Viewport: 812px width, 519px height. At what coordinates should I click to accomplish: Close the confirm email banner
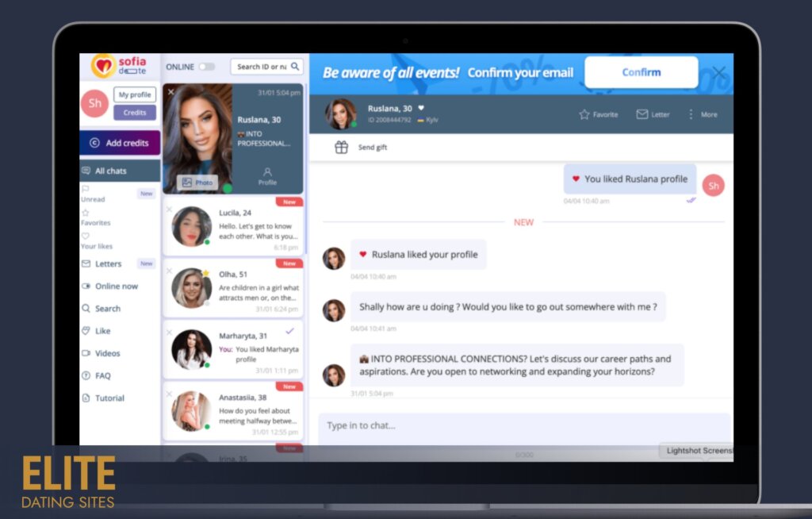[718, 73]
